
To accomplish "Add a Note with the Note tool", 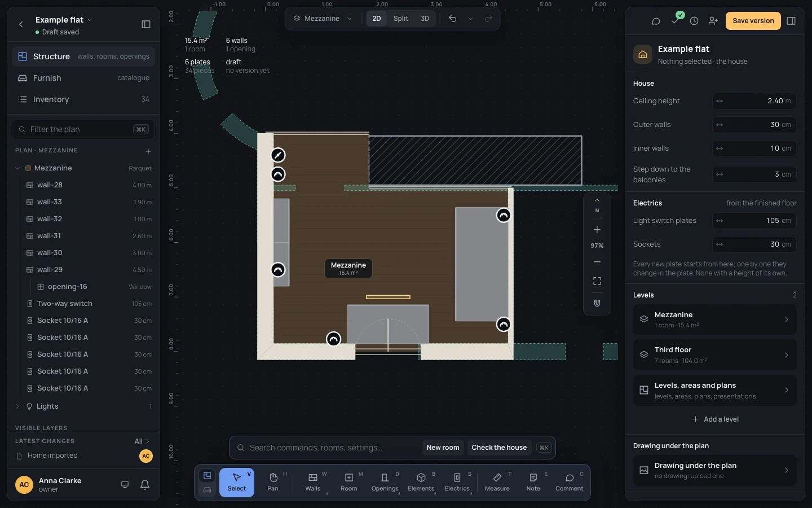I will tap(533, 482).
